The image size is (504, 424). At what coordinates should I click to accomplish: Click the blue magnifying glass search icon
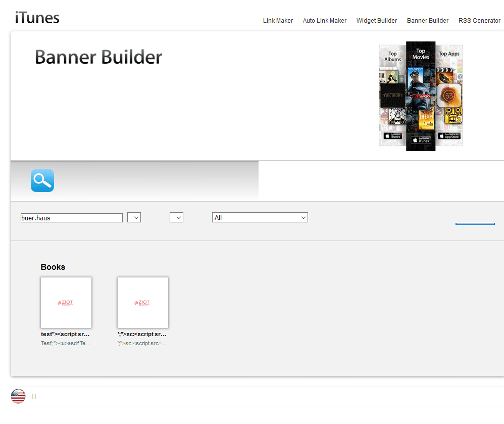(42, 180)
